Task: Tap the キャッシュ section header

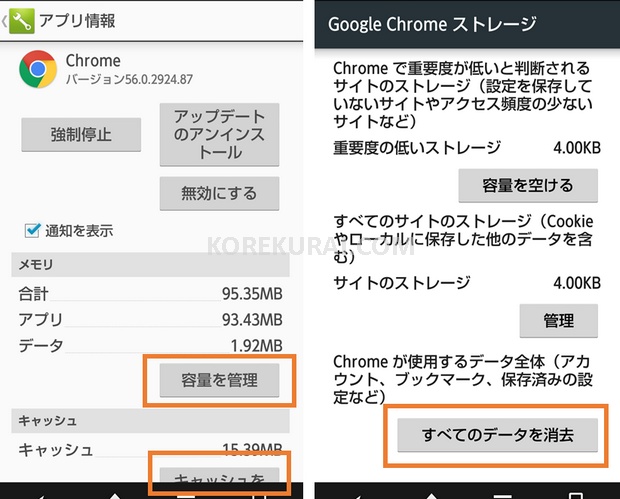Action: coord(150,421)
